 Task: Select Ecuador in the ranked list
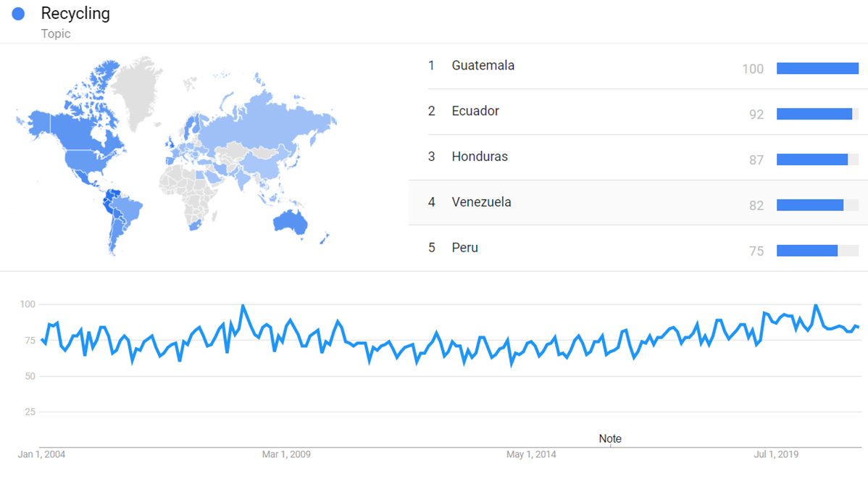tap(475, 111)
